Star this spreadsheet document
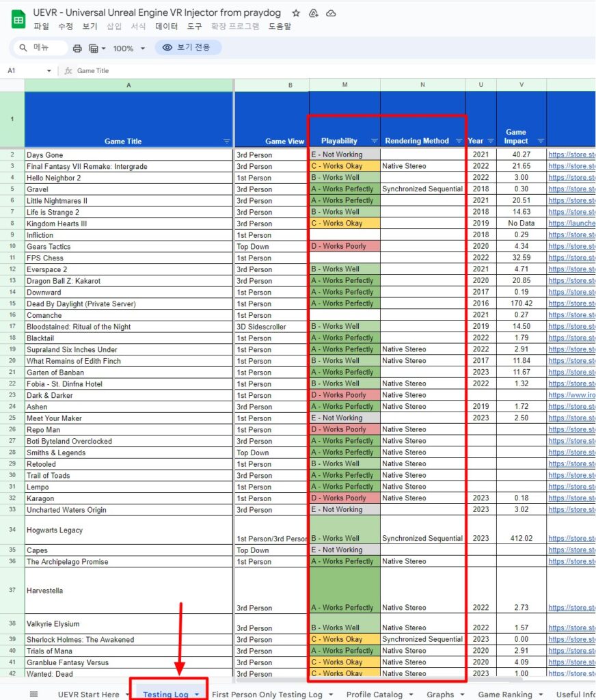 (x=295, y=13)
